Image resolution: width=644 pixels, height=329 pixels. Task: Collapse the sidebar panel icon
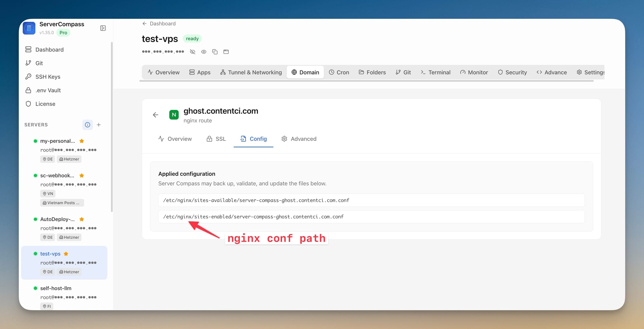[103, 28]
